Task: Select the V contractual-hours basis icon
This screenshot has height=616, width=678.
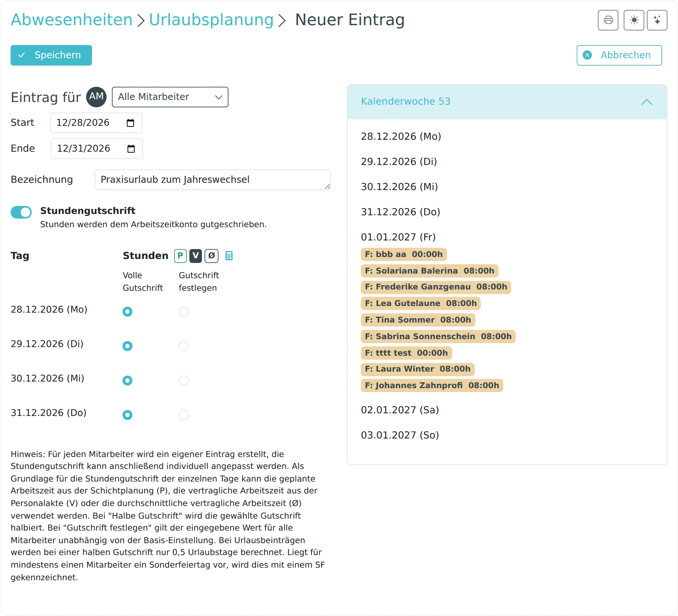Action: [x=195, y=256]
